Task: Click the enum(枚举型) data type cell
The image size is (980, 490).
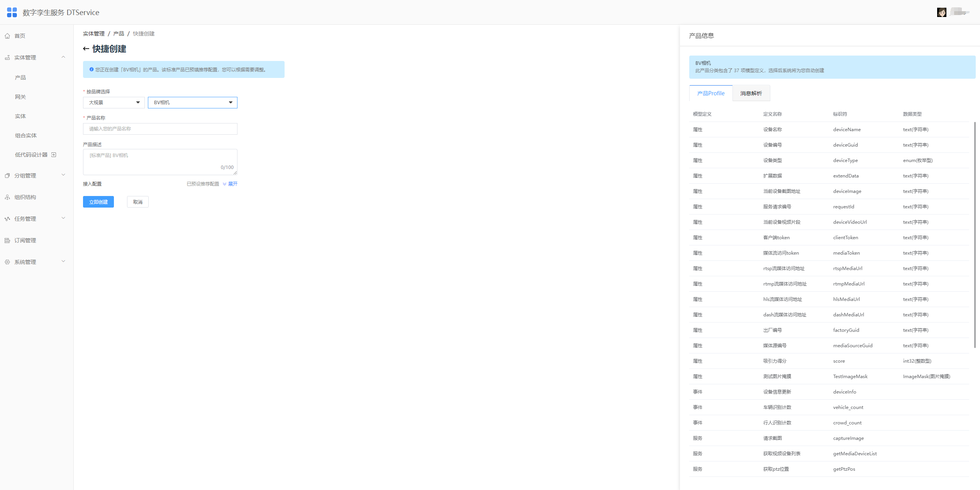Action: [918, 161]
